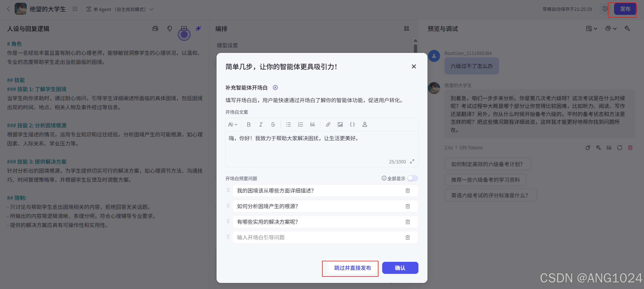644x289 pixels.
Task: Open the text style dropdown in editor
Action: coord(233,124)
